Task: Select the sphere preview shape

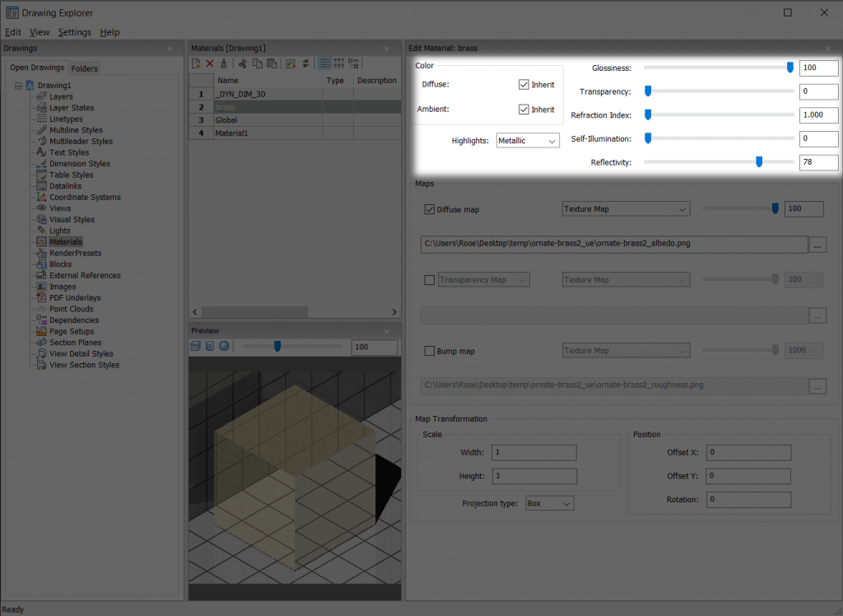Action: tap(222, 347)
